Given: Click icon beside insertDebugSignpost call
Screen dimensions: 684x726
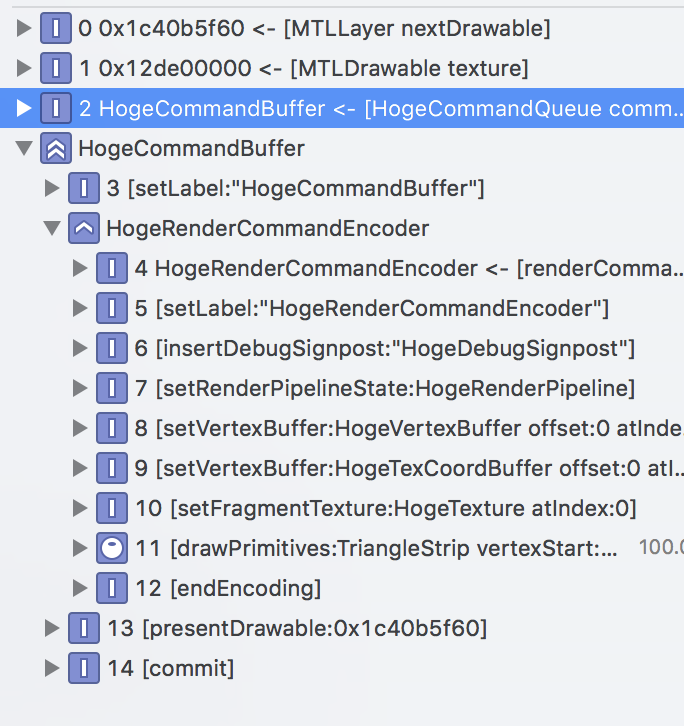Looking at the screenshot, I should (x=112, y=348).
